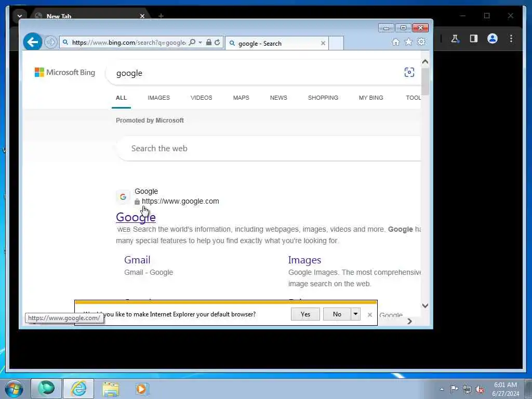This screenshot has width=532, height=399.
Task: Open IE favorites star icon
Action: pyautogui.click(x=409, y=42)
